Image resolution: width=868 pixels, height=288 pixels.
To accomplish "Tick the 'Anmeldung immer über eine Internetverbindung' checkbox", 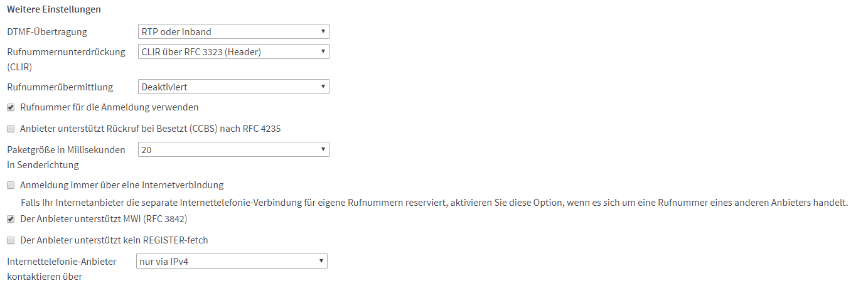I will pyautogui.click(x=11, y=185).
